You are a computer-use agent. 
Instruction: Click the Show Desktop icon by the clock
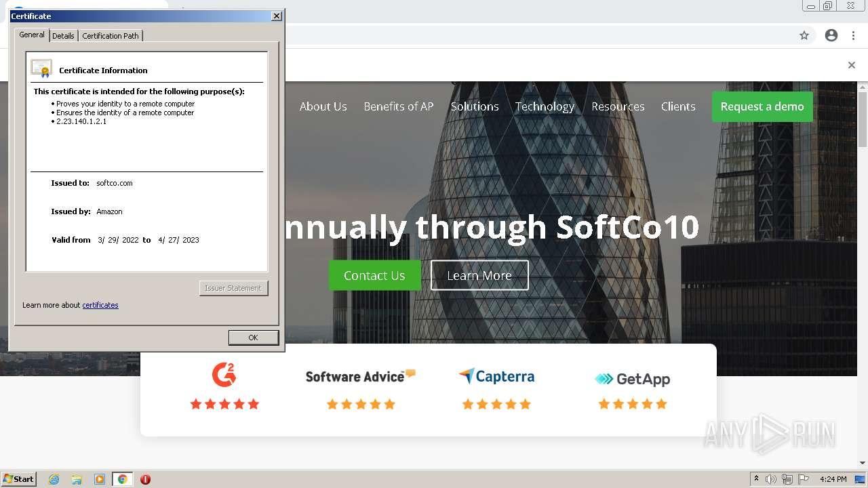coord(860,479)
